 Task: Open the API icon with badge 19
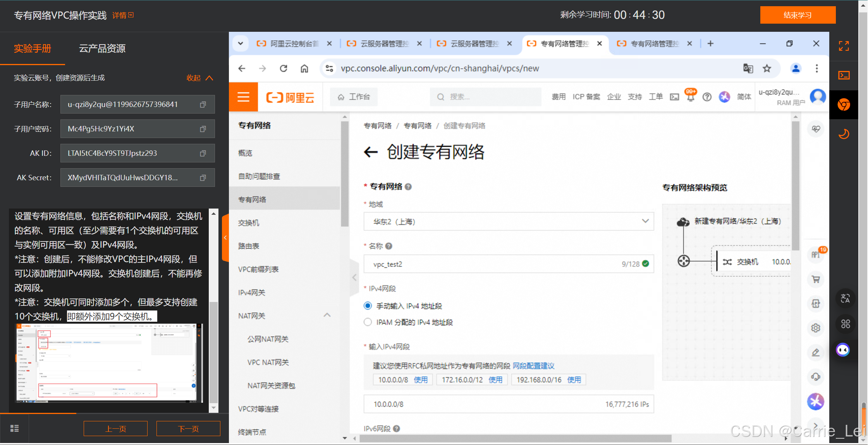816,254
